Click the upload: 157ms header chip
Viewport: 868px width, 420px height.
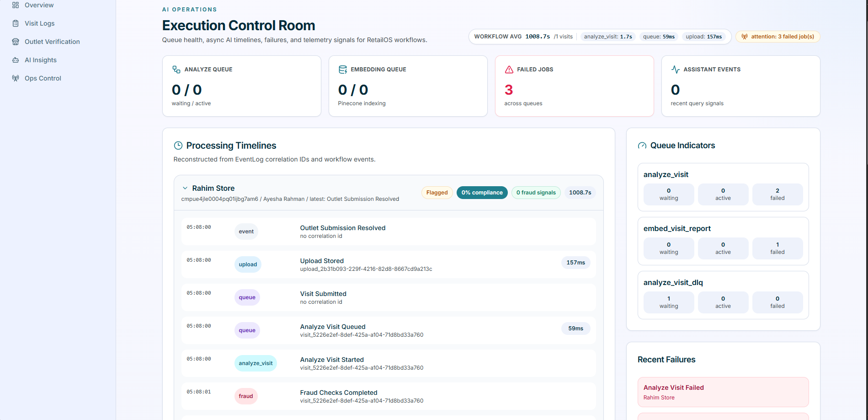(x=704, y=37)
